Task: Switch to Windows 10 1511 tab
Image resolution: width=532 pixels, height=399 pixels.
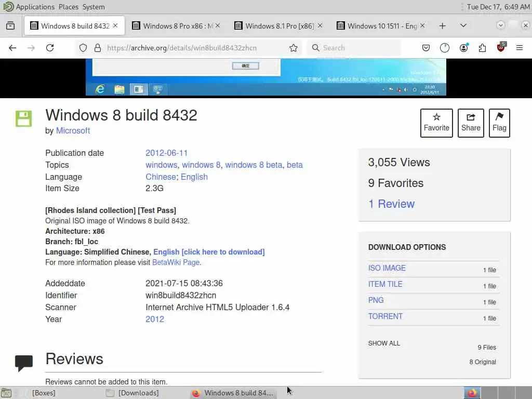Action: click(x=381, y=26)
